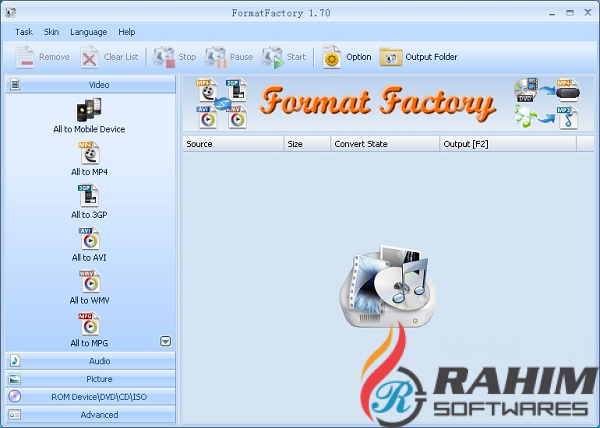Click the Clear List label
600x428 pixels.
pos(121,57)
